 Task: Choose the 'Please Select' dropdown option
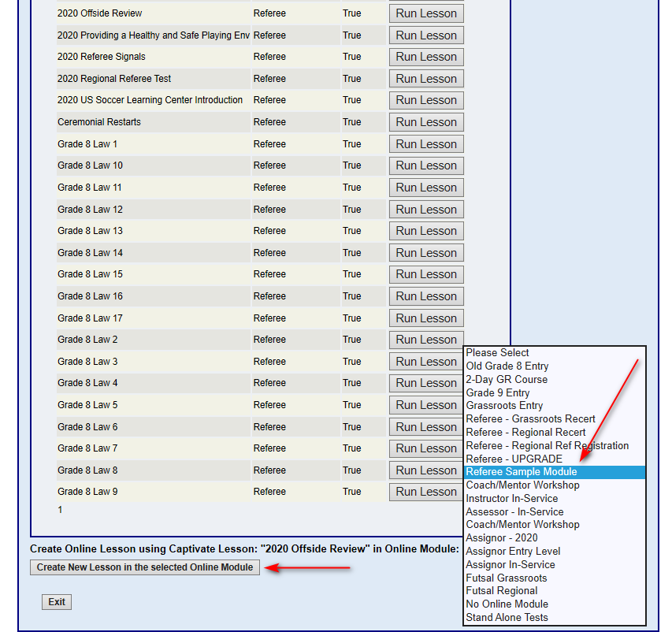555,353
